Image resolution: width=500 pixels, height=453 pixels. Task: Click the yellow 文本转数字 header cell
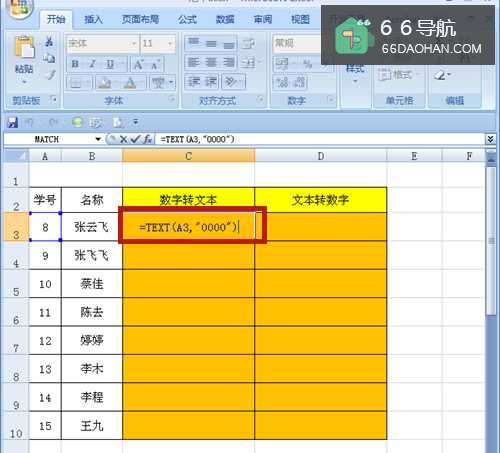[x=320, y=200]
